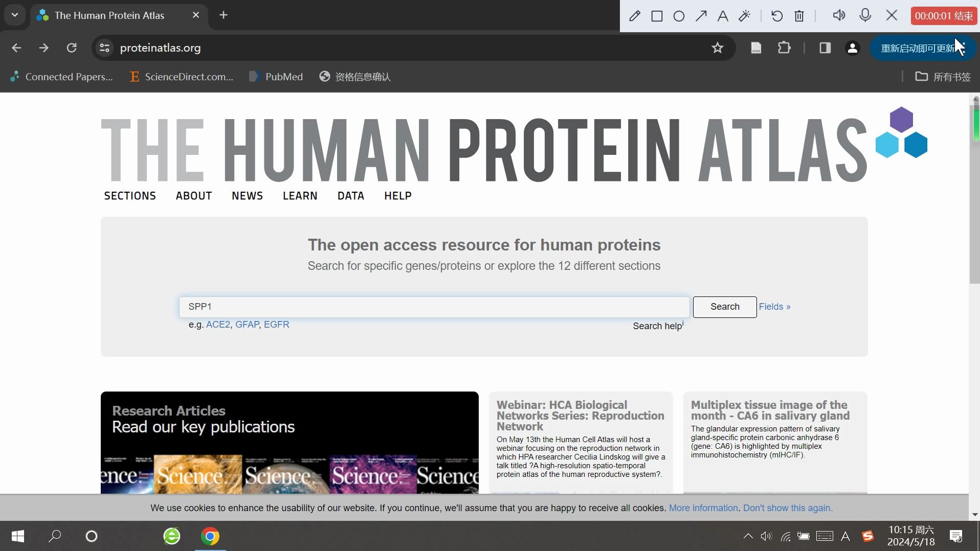Open the Search help info
The image size is (980, 551).
(658, 326)
